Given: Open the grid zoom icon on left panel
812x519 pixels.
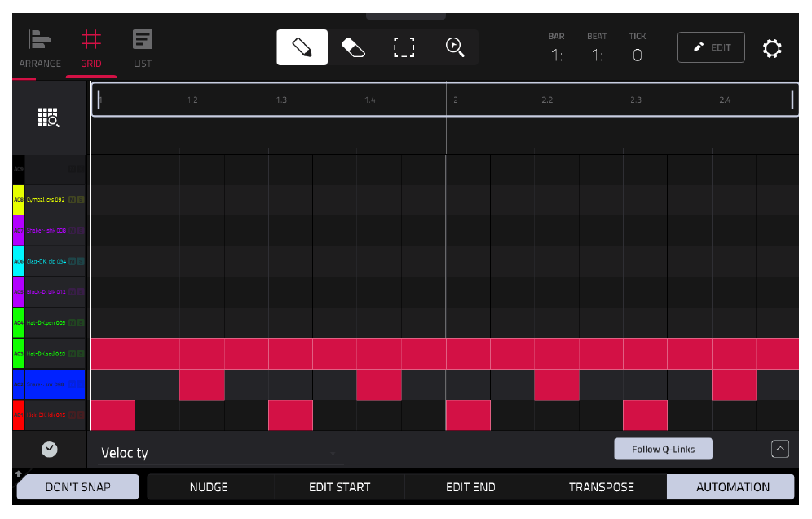Looking at the screenshot, I should (49, 118).
